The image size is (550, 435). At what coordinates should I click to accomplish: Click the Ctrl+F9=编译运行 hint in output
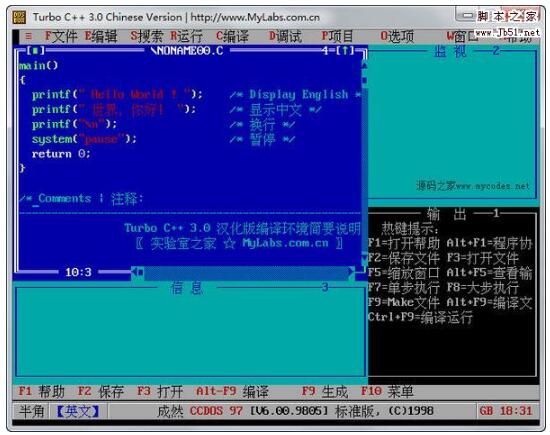click(420, 317)
